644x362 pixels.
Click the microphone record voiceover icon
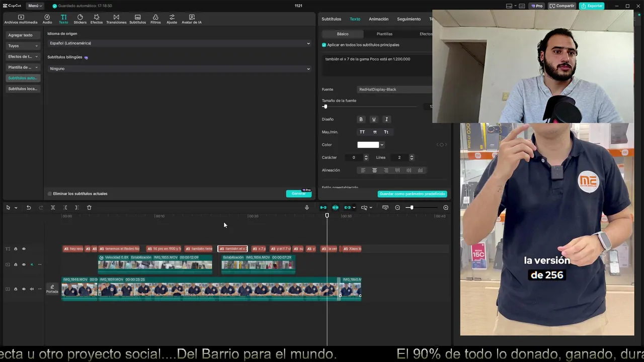pos(307,208)
